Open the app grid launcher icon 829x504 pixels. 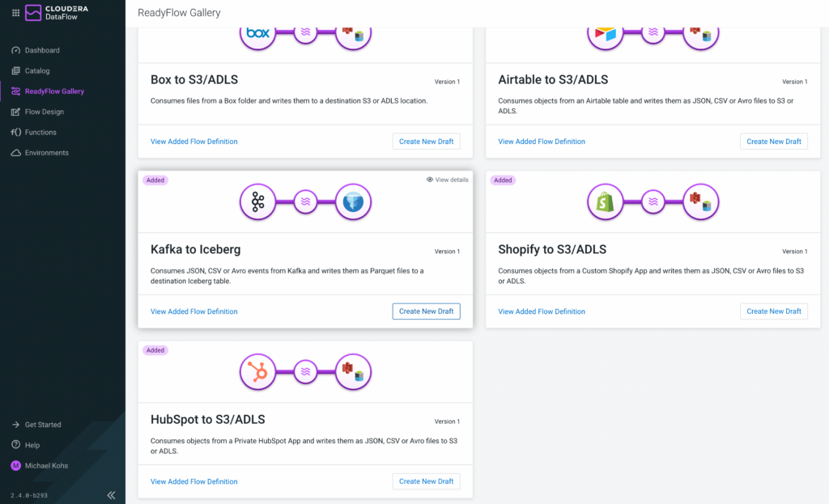(16, 13)
